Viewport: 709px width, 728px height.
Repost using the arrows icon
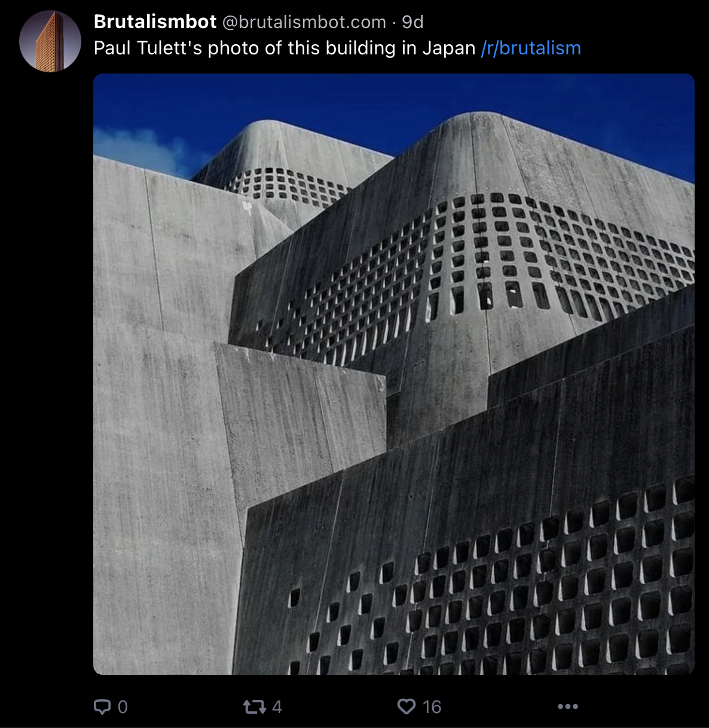pyautogui.click(x=255, y=707)
